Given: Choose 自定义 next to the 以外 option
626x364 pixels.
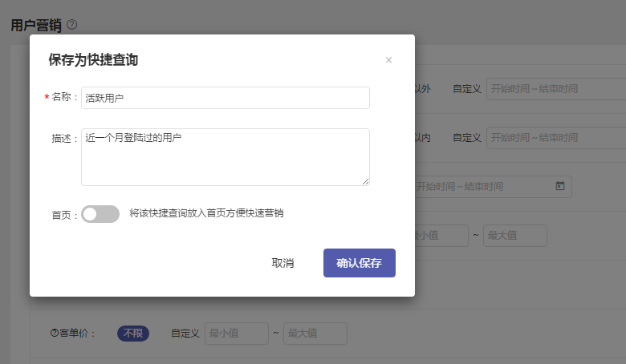Looking at the screenshot, I should pos(466,89).
